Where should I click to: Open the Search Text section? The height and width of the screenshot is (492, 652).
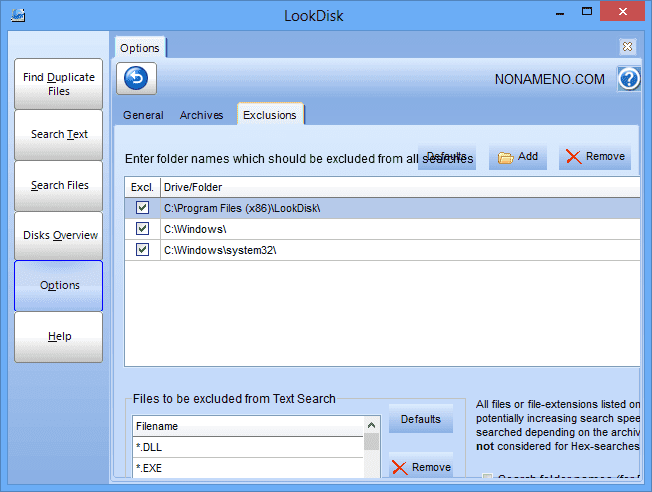[59, 135]
